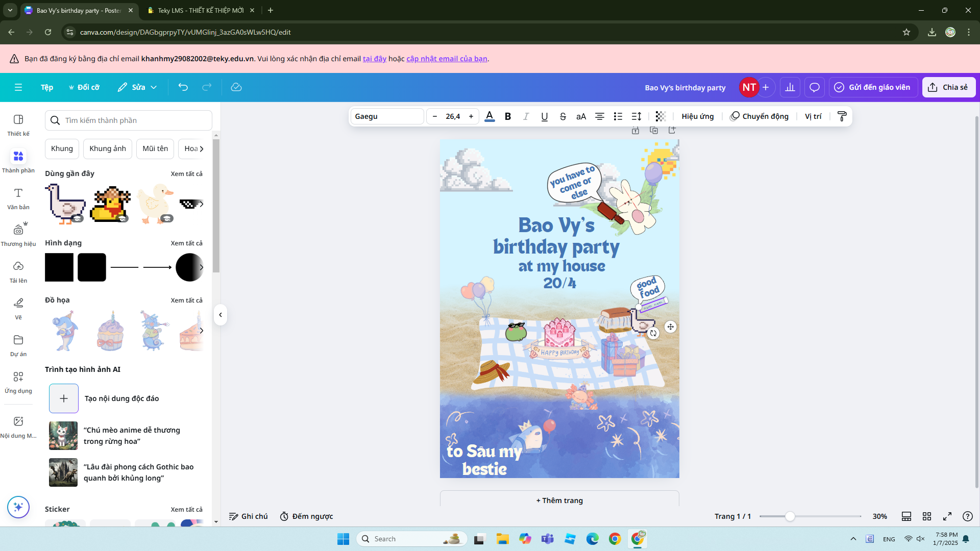This screenshot has height=551, width=980.
Task: Open line spacing options
Action: tap(636, 116)
